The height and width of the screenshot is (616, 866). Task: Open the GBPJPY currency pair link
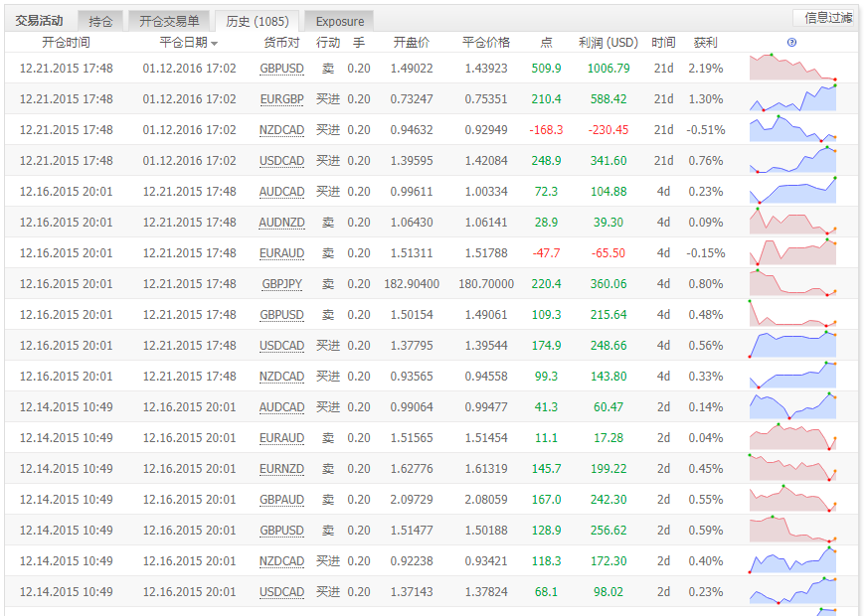click(281, 284)
